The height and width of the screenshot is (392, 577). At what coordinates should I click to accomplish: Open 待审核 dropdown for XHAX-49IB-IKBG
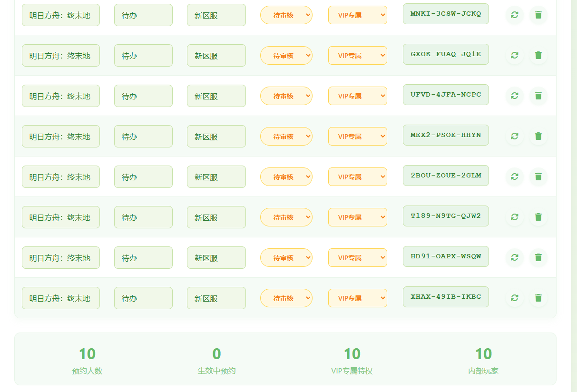[286, 298]
